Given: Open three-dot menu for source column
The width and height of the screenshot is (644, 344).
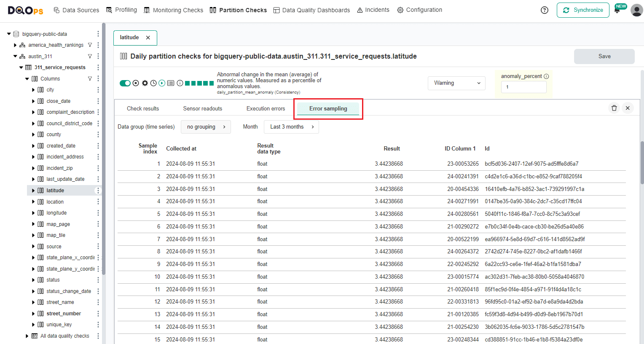Looking at the screenshot, I should coord(98,247).
